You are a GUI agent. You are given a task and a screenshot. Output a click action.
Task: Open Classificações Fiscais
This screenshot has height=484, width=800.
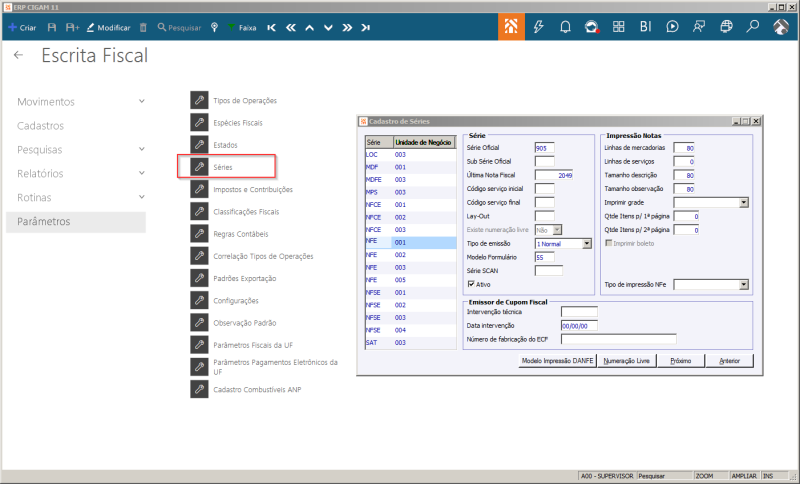click(235, 212)
